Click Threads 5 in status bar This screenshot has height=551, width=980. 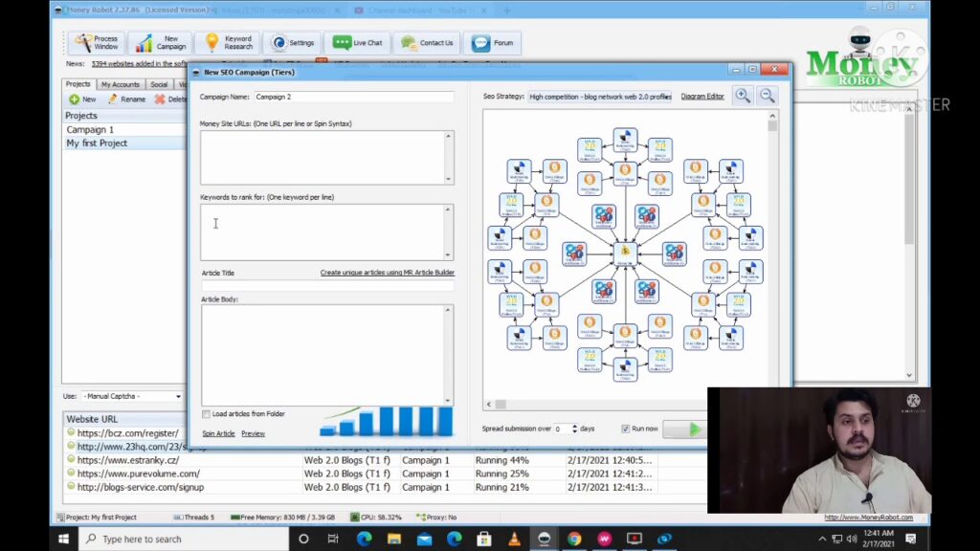[x=194, y=518]
